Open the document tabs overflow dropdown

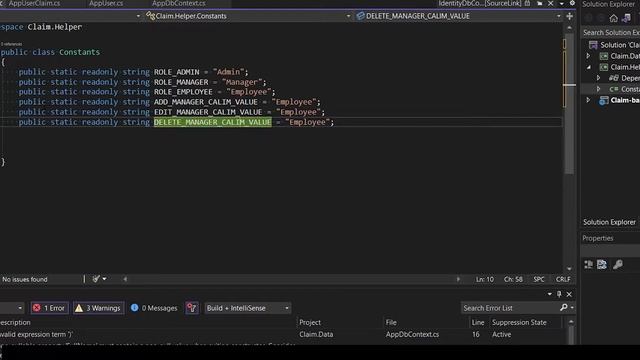[562, 3]
